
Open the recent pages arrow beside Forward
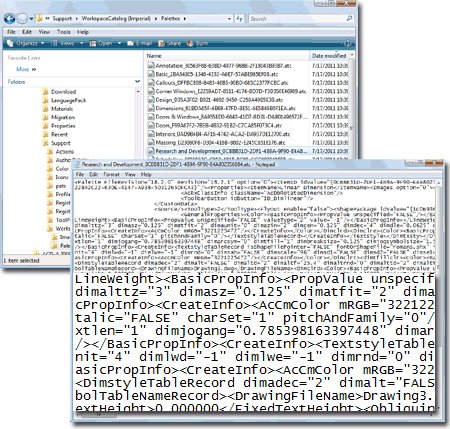coord(31,19)
